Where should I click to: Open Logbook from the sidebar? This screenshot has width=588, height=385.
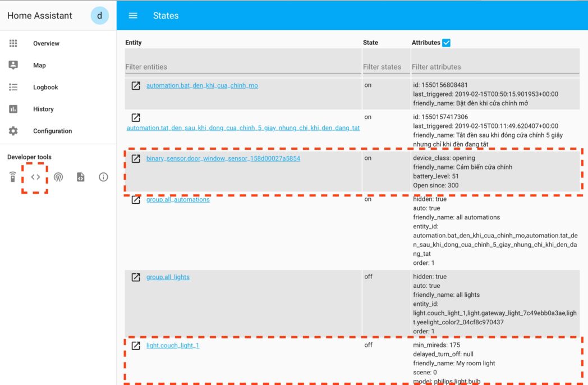(x=45, y=87)
